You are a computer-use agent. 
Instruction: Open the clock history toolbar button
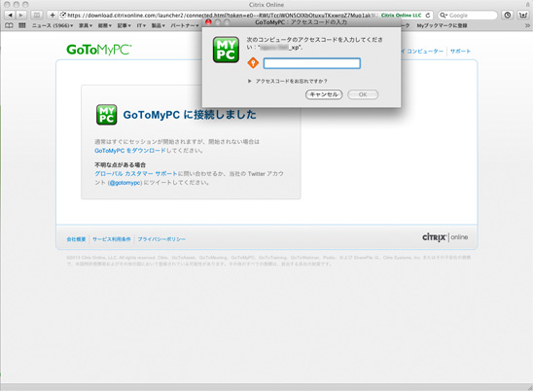pos(507,16)
